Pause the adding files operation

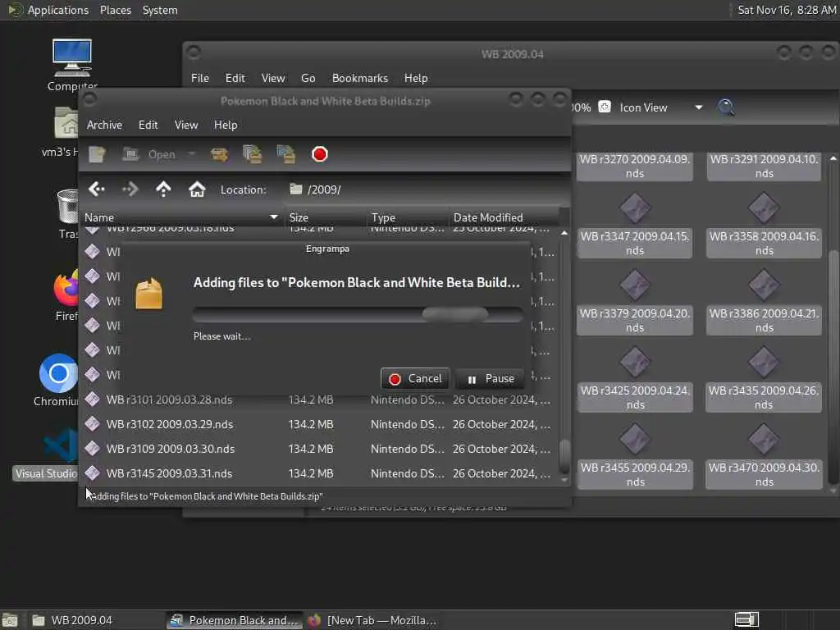click(491, 379)
